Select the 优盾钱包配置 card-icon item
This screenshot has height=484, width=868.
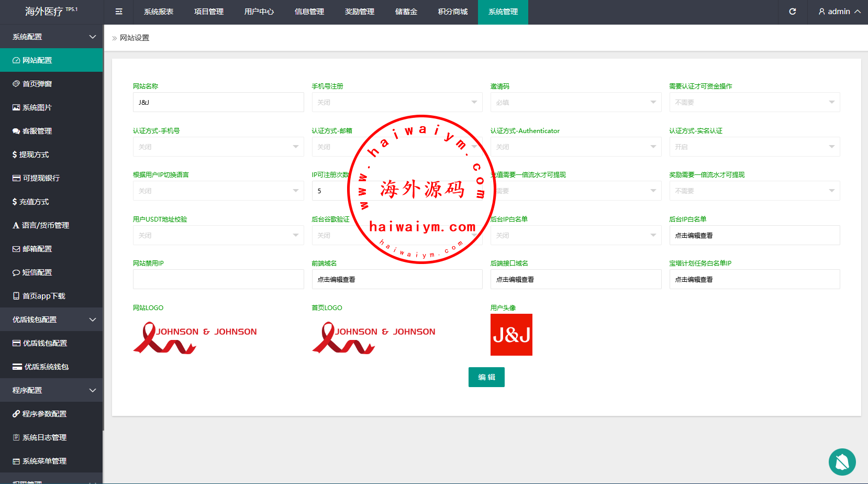tap(51, 343)
